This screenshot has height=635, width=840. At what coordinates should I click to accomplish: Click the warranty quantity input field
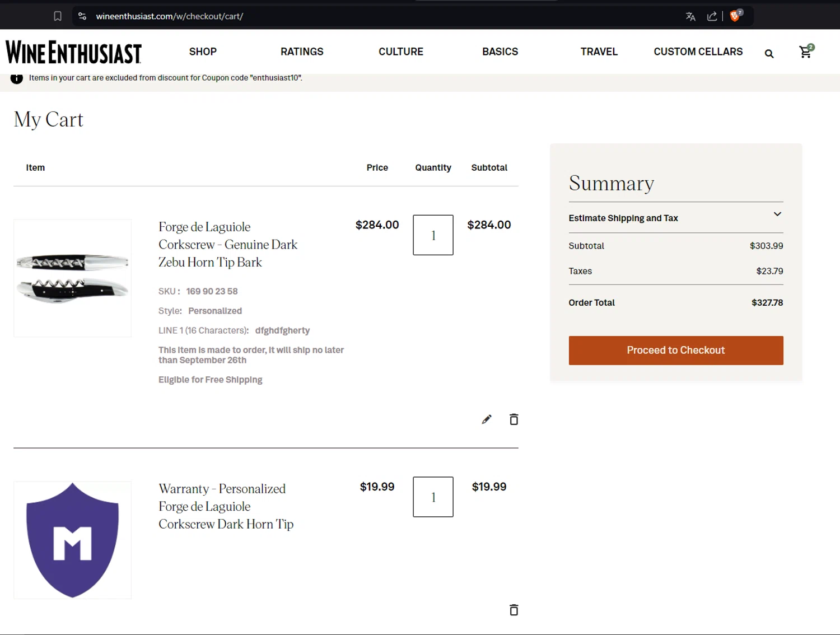point(433,497)
